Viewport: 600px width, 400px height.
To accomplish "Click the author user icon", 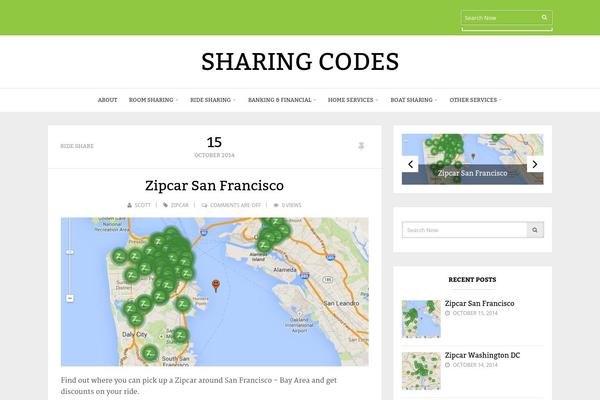I will pyautogui.click(x=129, y=205).
